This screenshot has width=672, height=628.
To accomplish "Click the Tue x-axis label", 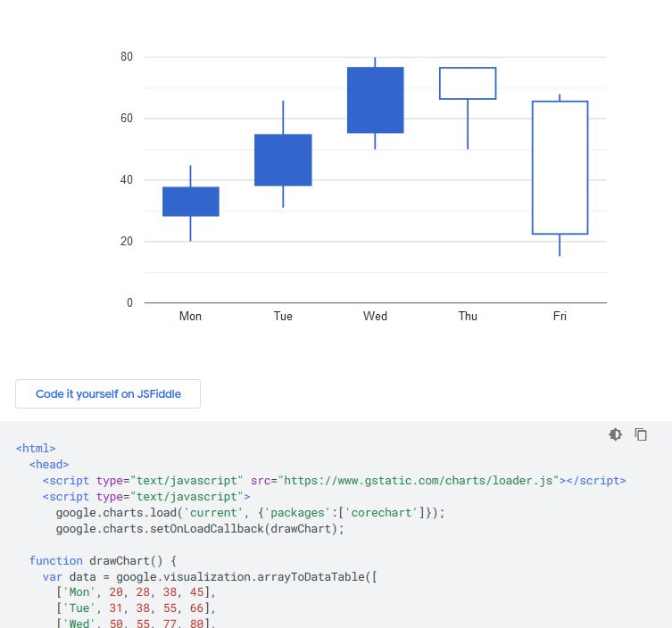I will [x=283, y=316].
